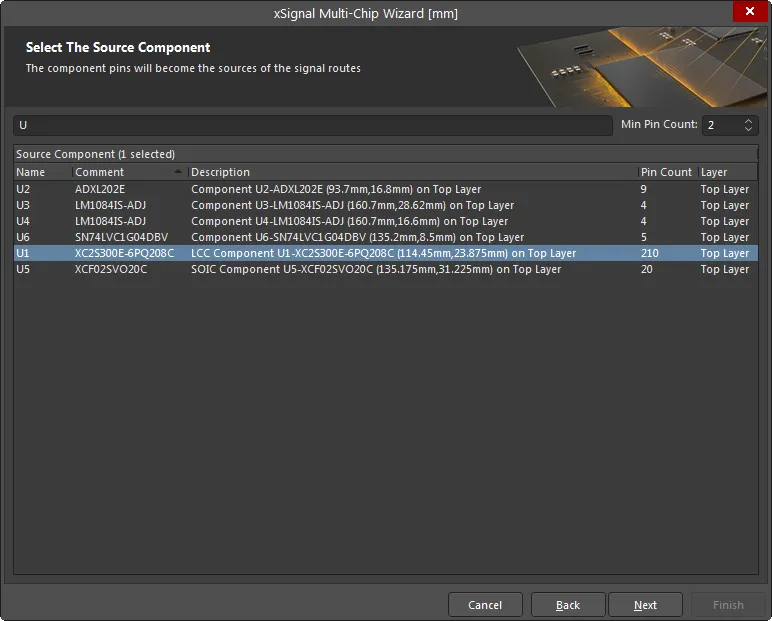
Task: Cancel the wizard
Action: click(x=485, y=605)
